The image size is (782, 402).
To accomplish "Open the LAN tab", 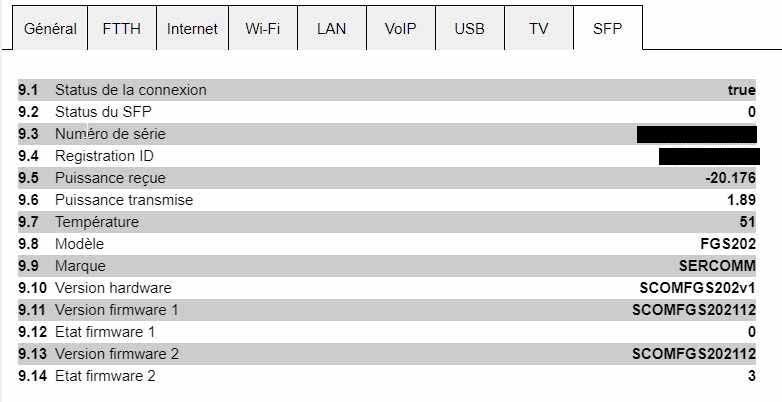I will click(331, 29).
